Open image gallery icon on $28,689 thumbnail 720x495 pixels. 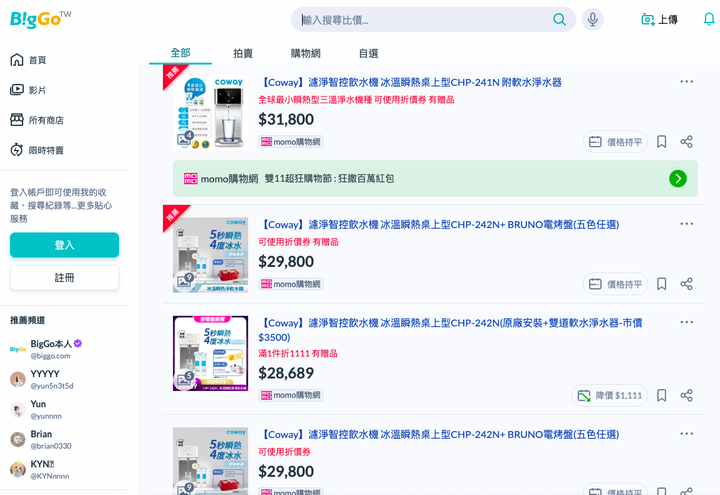[185, 378]
